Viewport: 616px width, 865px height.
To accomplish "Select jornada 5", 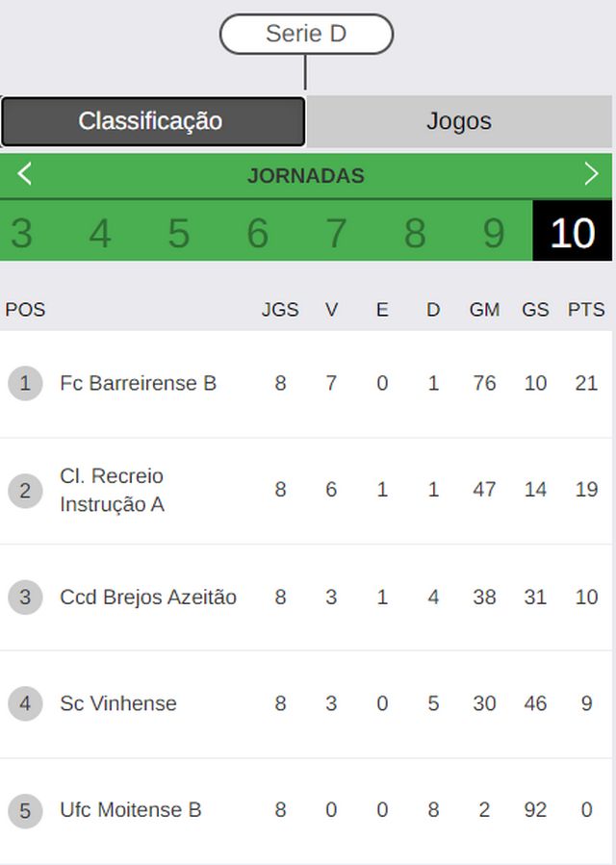I will point(179,233).
